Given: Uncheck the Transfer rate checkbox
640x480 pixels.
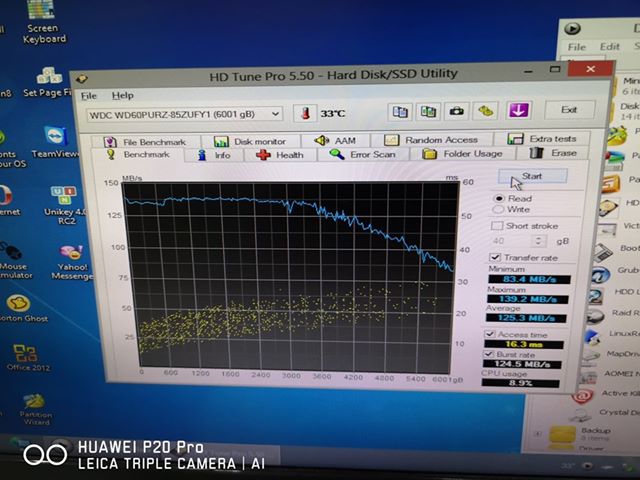Looking at the screenshot, I should click(494, 257).
